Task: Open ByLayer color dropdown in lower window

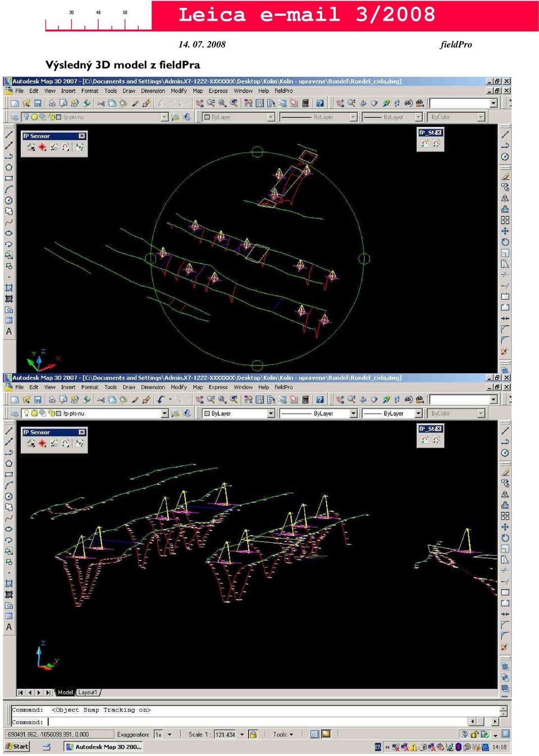Action: [271, 413]
